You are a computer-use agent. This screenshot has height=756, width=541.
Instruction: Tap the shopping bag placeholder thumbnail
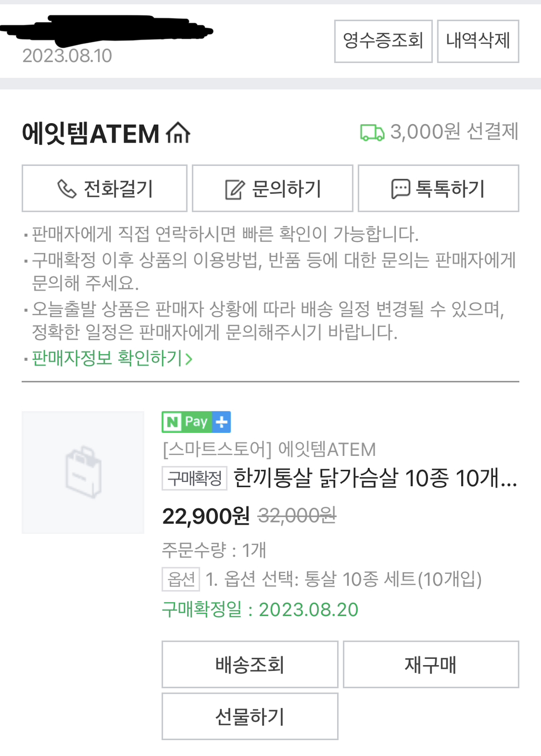(83, 472)
